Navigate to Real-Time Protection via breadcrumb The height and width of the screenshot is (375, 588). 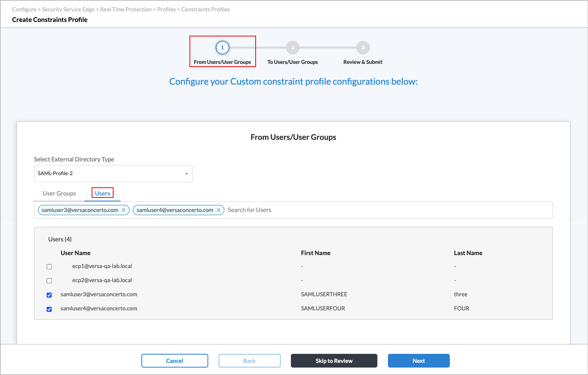click(x=126, y=9)
